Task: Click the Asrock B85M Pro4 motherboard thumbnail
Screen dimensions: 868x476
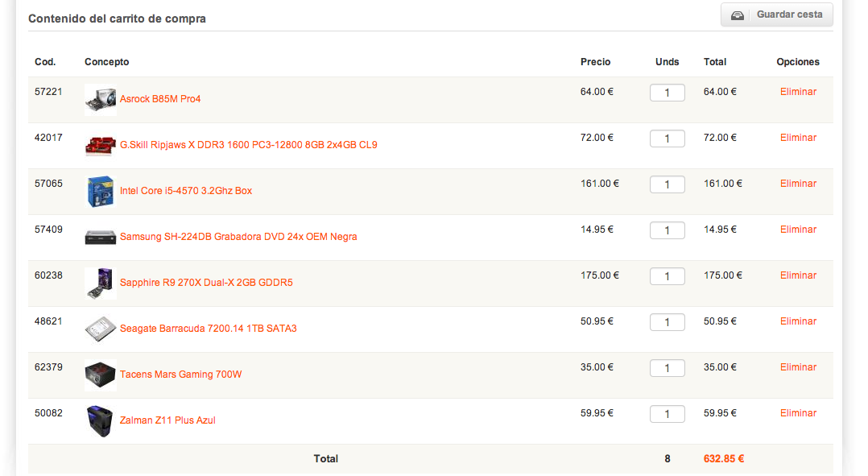Action: (100, 100)
